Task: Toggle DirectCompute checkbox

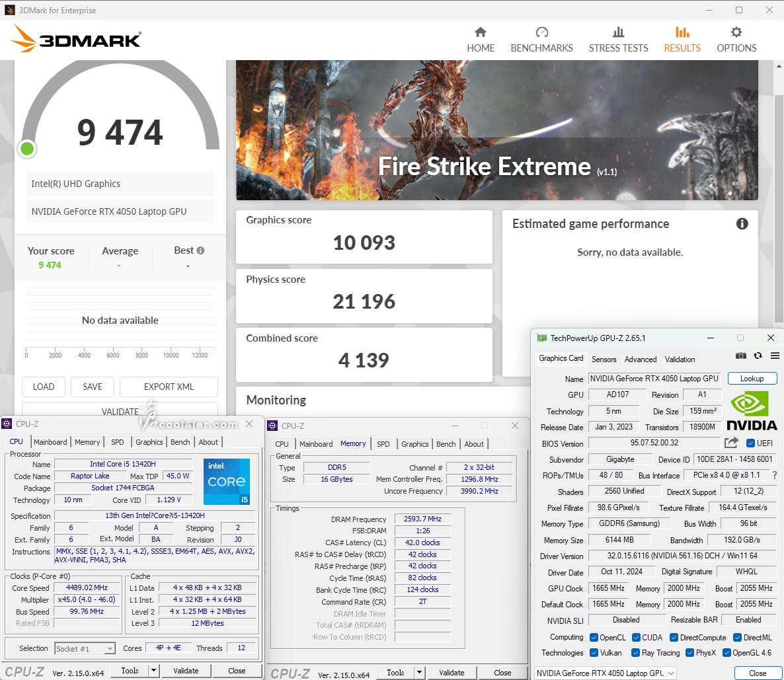Action: pyautogui.click(x=674, y=638)
